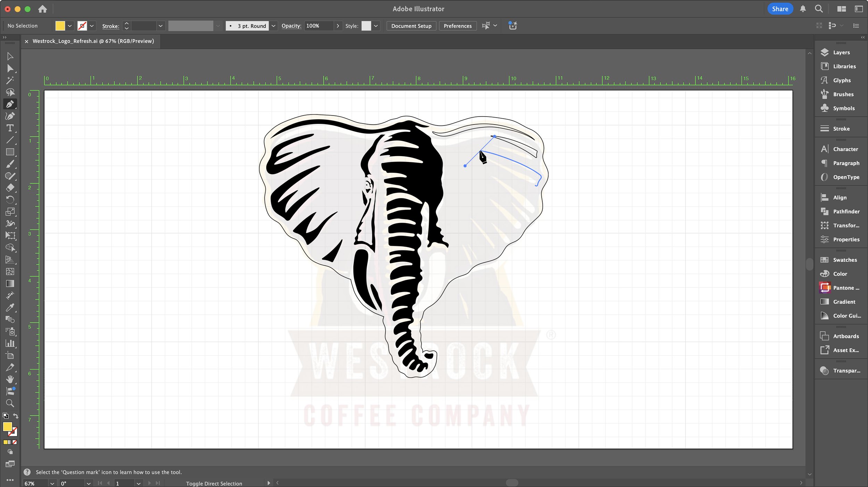Screen dimensions: 868x487
Task: Choose the Type tool
Action: (10, 128)
